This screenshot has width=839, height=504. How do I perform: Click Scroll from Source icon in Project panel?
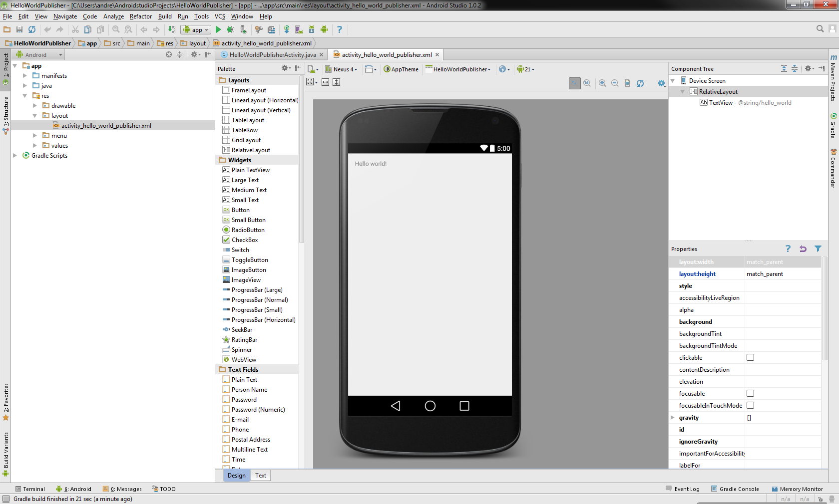(x=169, y=54)
